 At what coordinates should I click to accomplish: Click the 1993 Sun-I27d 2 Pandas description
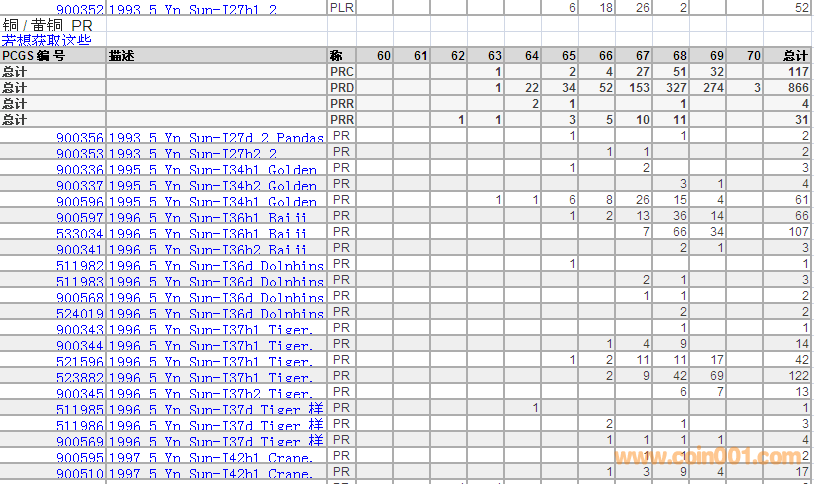tap(216, 137)
